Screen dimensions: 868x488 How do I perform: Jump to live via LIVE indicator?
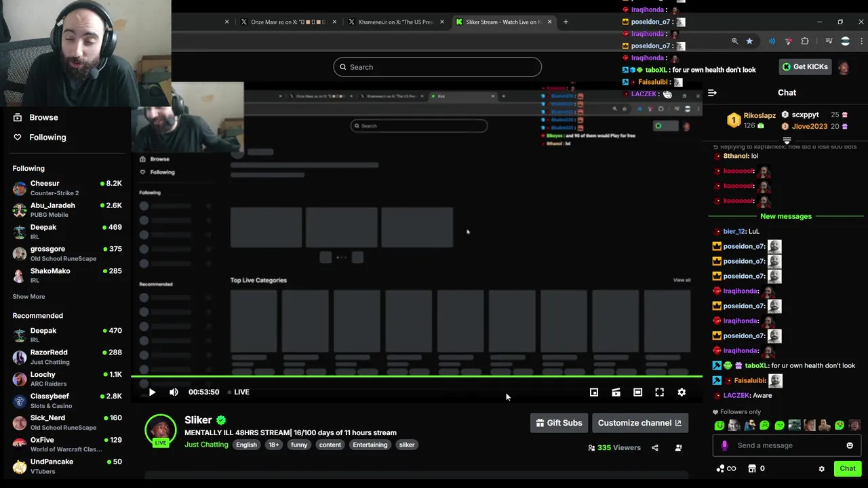(x=238, y=392)
